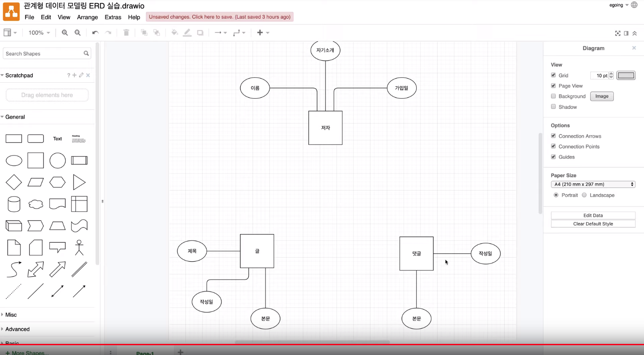Image resolution: width=644 pixels, height=355 pixels.
Task: Open the Arrange menu
Action: click(x=88, y=17)
